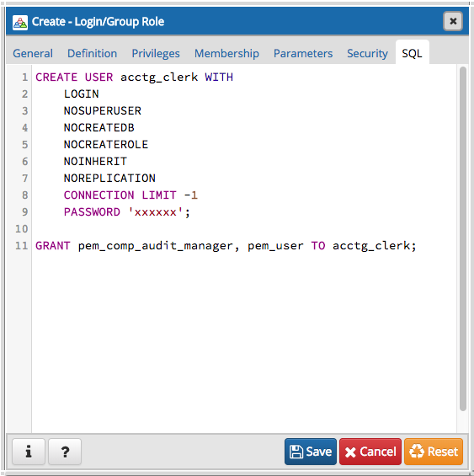
Task: Click the PASSWORD 'xxxxxx' line
Action: pos(127,212)
